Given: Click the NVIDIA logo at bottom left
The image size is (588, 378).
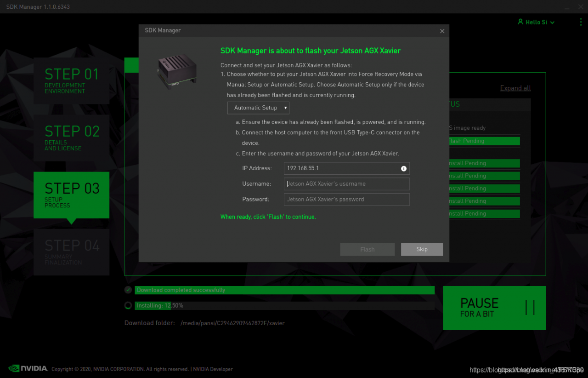Looking at the screenshot, I should click(x=28, y=368).
